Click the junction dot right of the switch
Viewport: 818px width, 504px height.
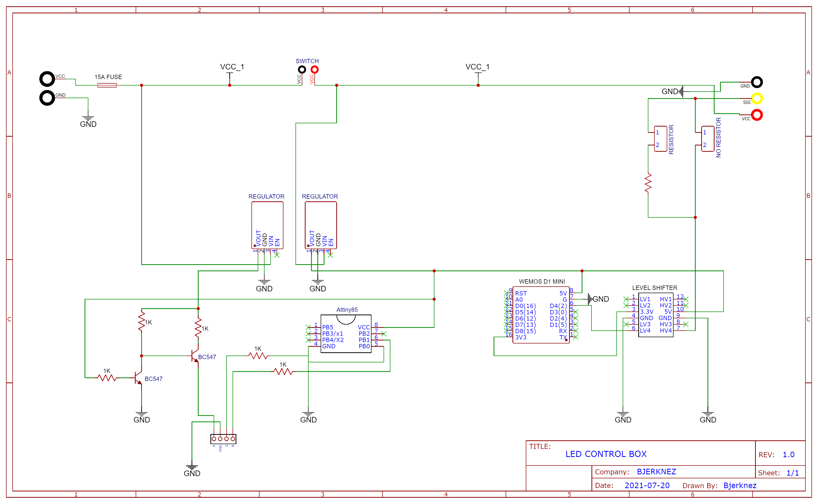[x=337, y=85]
